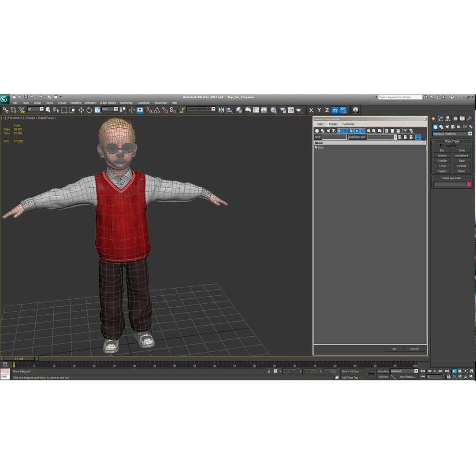The width and height of the screenshot is (476, 476).
Task: Restrict transform to the Z axis
Action: [x=327, y=110]
